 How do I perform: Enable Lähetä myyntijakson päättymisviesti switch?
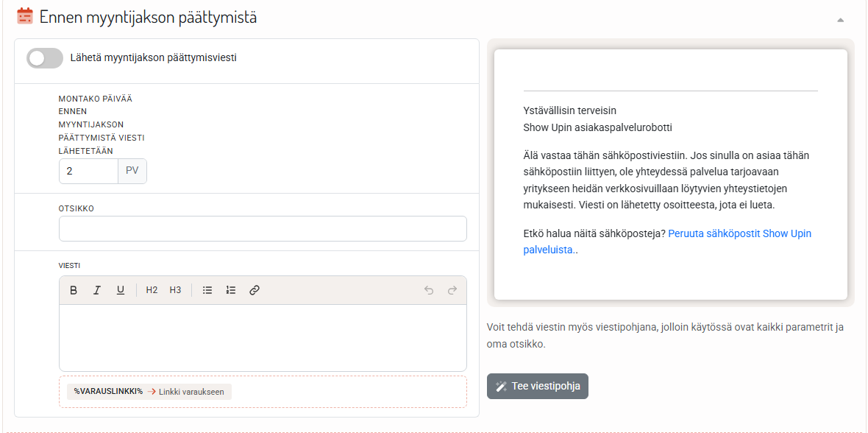pyautogui.click(x=45, y=58)
